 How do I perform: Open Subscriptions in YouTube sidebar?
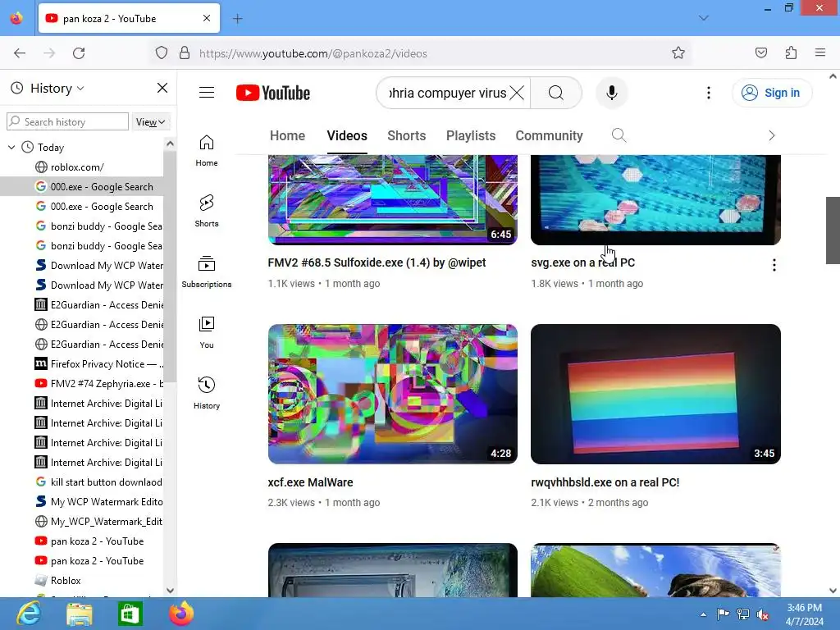coord(207,272)
